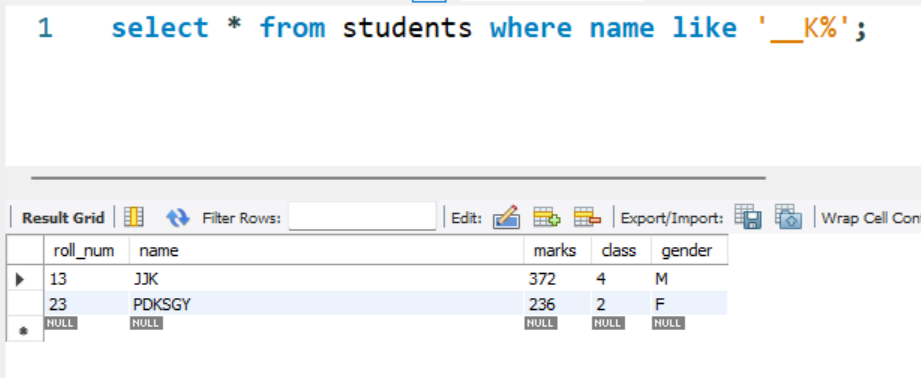
Task: Delete selected rows with the remove icon
Action: point(587,217)
